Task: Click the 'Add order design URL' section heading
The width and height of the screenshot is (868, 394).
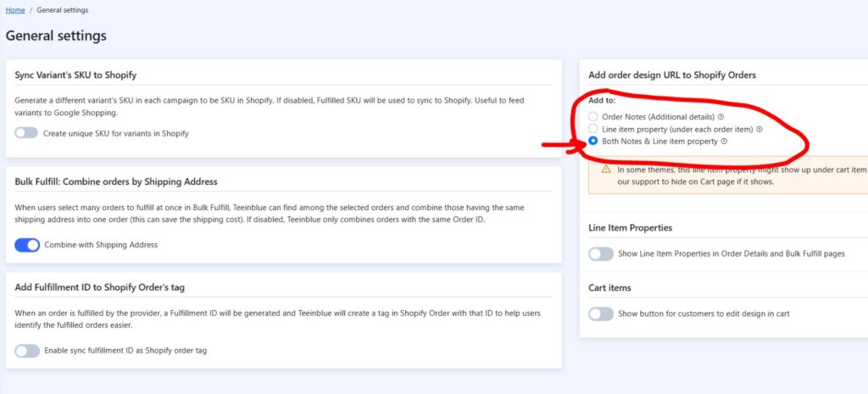Action: (x=671, y=75)
